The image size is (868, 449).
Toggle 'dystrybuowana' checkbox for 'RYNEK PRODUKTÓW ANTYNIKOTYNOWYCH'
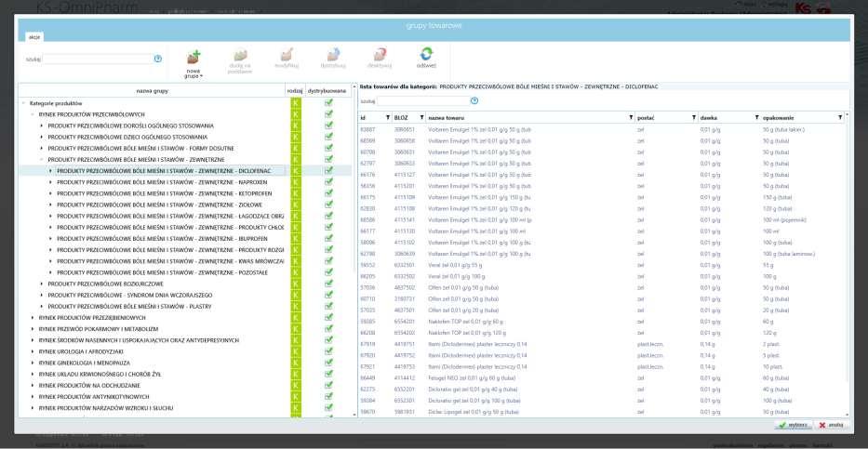click(328, 396)
